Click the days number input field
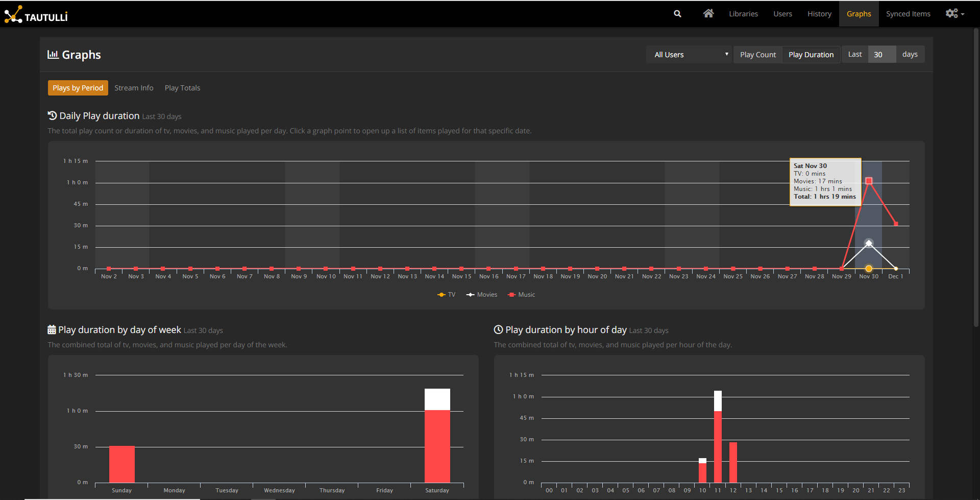 coord(882,55)
